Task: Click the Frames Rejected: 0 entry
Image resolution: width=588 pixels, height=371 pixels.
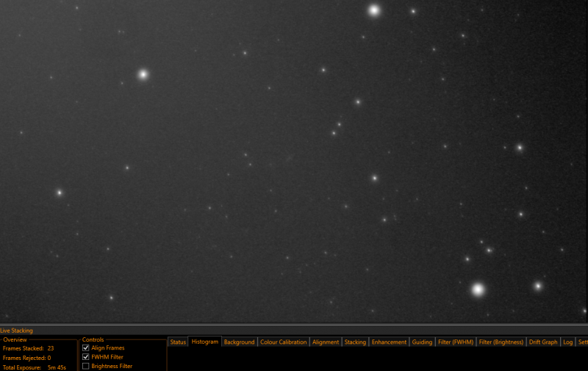Action: point(26,358)
